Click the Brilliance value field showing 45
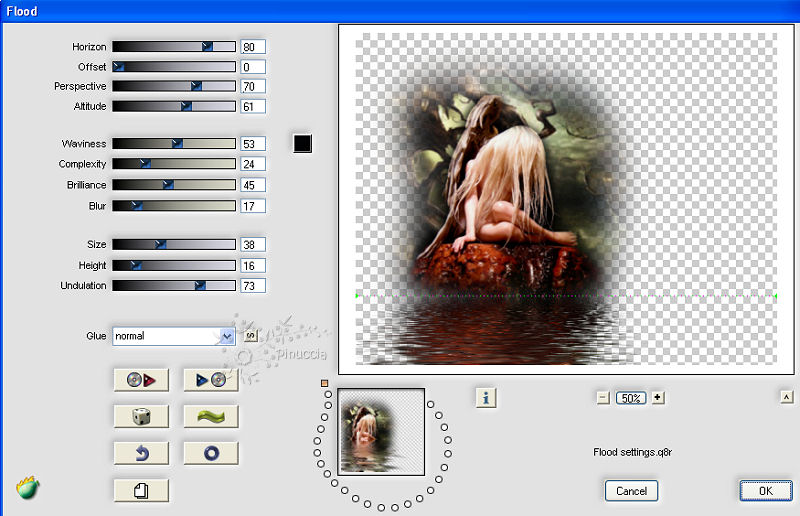 (x=253, y=185)
